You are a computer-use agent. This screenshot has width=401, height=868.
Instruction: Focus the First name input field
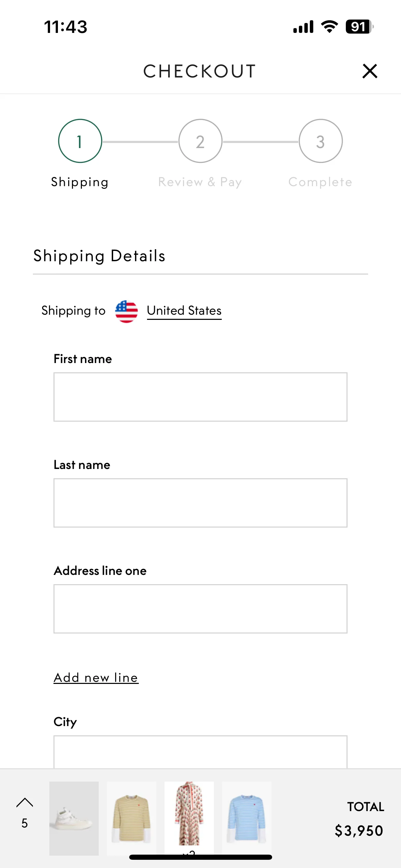click(x=200, y=397)
